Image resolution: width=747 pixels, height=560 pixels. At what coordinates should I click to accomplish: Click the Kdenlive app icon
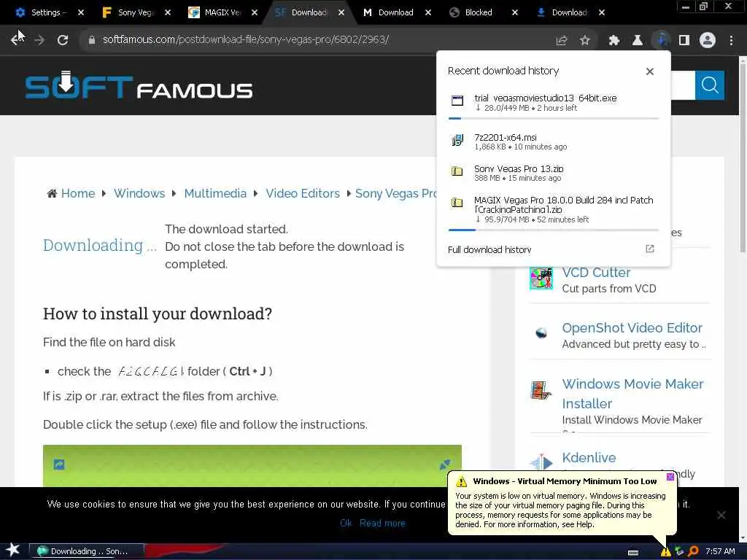(x=541, y=462)
